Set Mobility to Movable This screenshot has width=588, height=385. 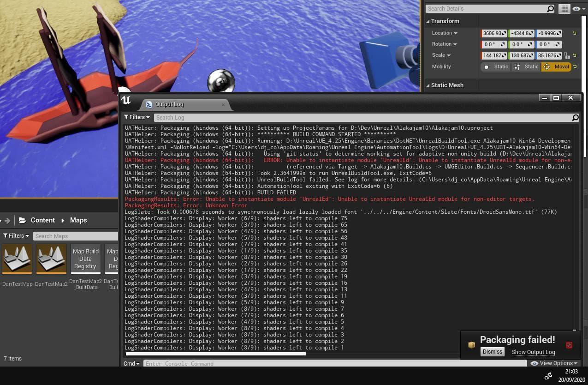click(556, 67)
